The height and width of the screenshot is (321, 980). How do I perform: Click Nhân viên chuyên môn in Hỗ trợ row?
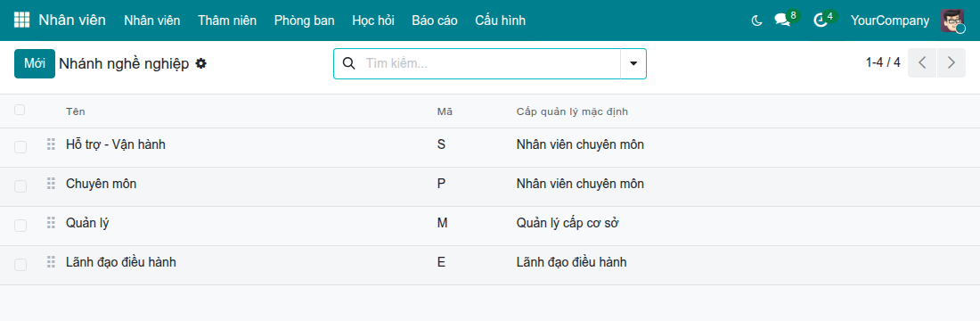point(580,144)
